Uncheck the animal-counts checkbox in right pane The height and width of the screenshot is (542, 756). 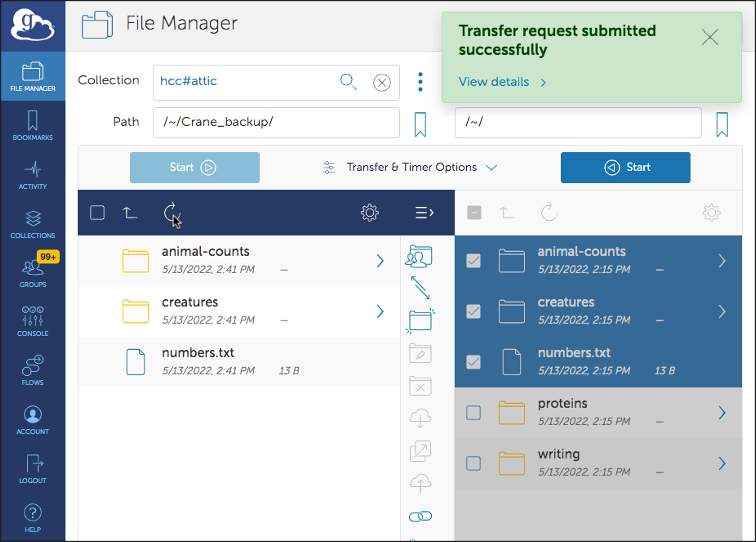click(474, 261)
